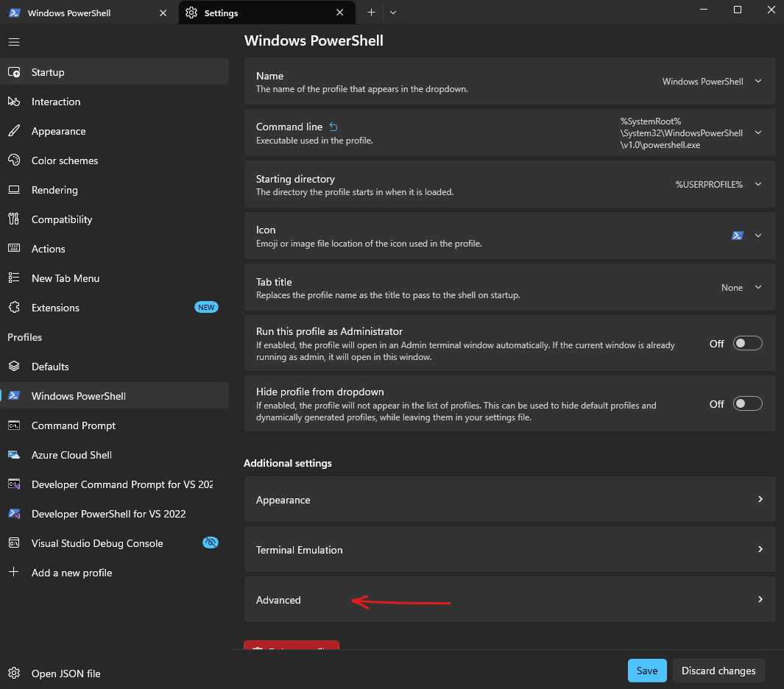This screenshot has width=784, height=689.
Task: Click Developer Command Prompt for VS icon
Action: [x=14, y=484]
